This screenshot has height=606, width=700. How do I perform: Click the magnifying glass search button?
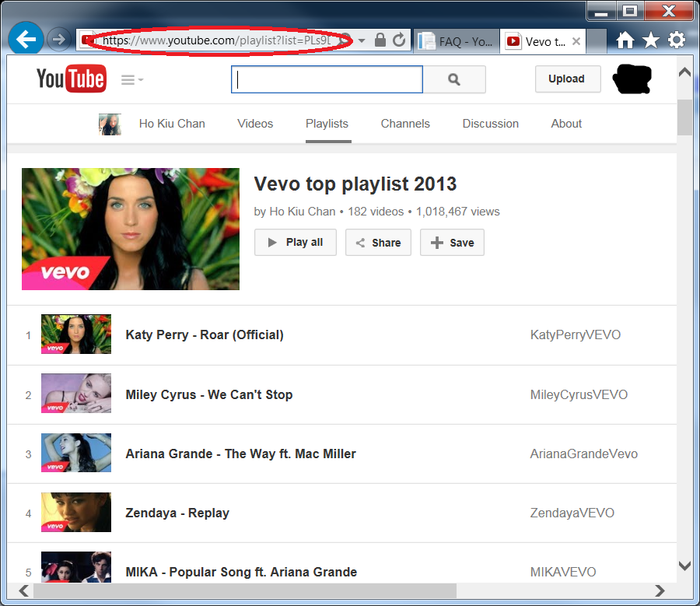454,79
